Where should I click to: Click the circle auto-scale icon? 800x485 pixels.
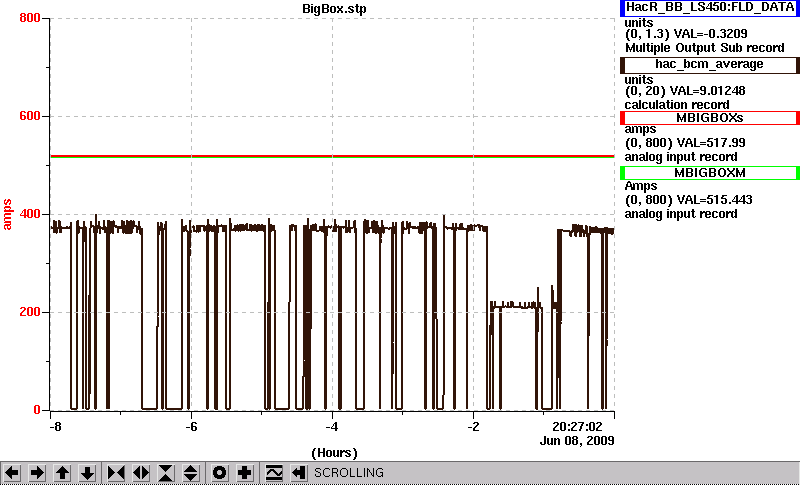219,473
